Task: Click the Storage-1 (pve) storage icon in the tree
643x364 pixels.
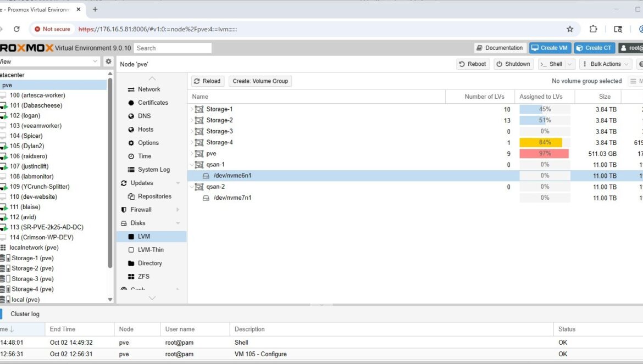Action: pos(4,258)
